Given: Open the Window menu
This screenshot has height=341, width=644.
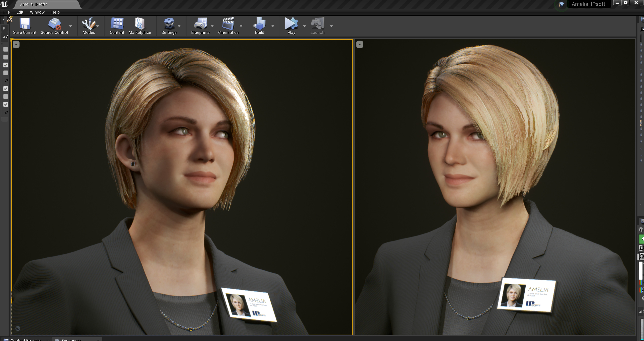Looking at the screenshot, I should pos(37,12).
